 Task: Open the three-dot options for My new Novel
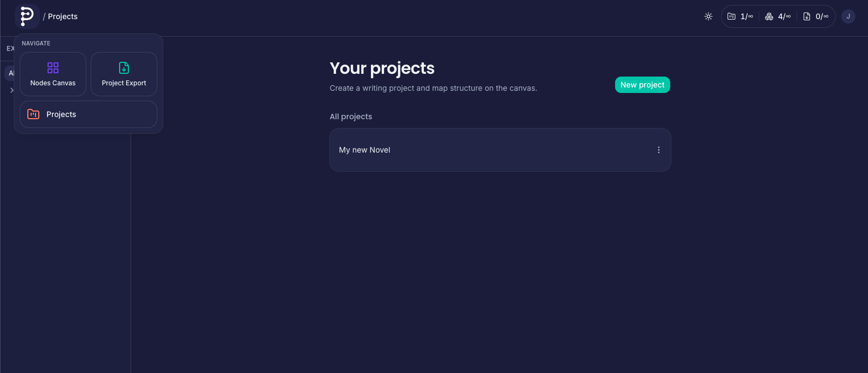(659, 150)
